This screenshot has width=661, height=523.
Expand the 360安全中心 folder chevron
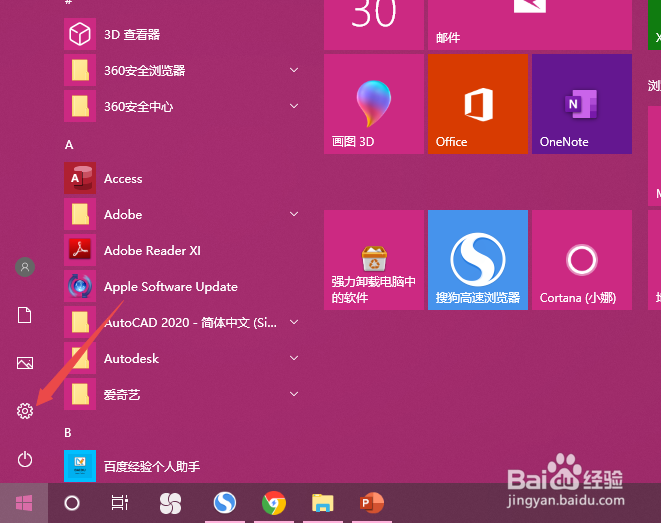tap(294, 106)
